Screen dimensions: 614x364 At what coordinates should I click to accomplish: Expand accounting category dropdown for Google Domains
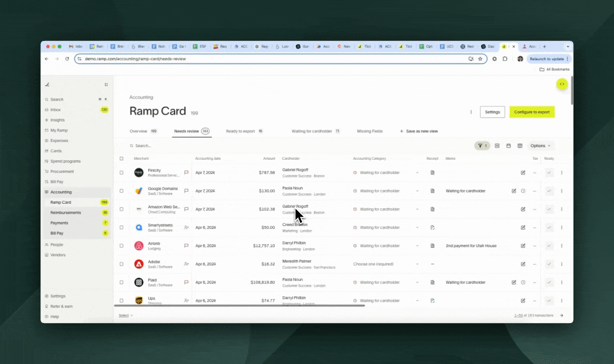coord(417,191)
